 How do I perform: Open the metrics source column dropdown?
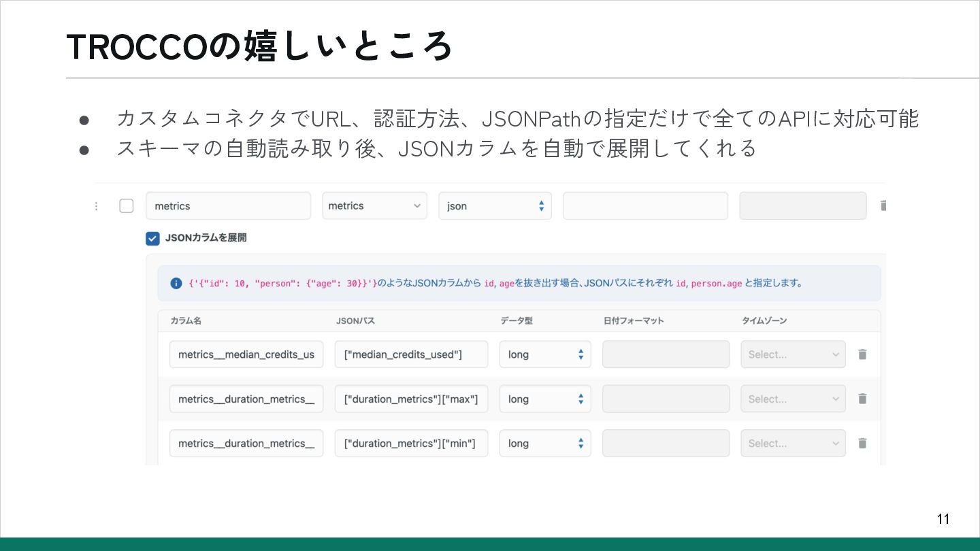(374, 205)
